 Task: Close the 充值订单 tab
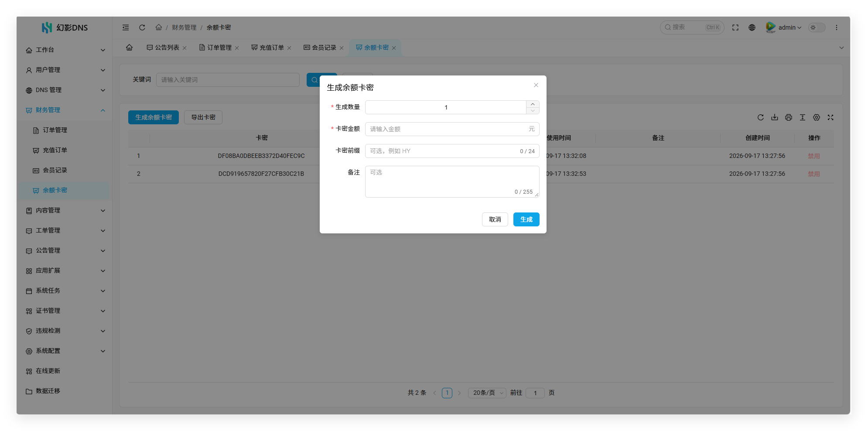289,48
